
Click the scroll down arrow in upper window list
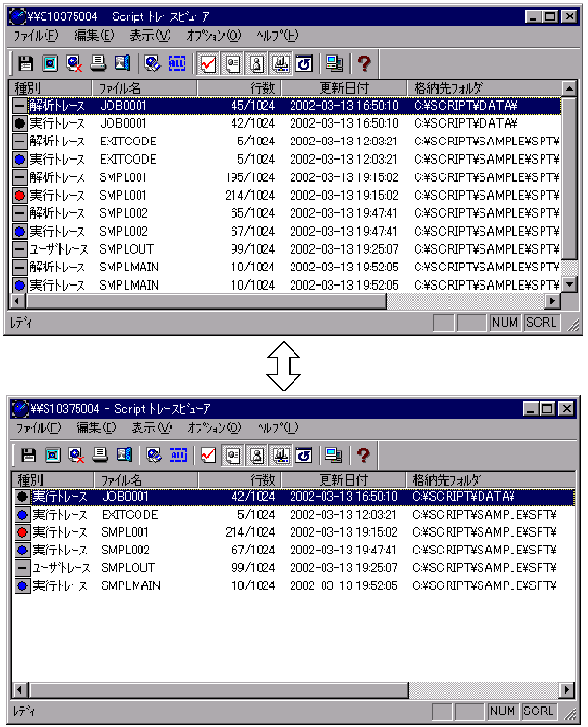(569, 284)
